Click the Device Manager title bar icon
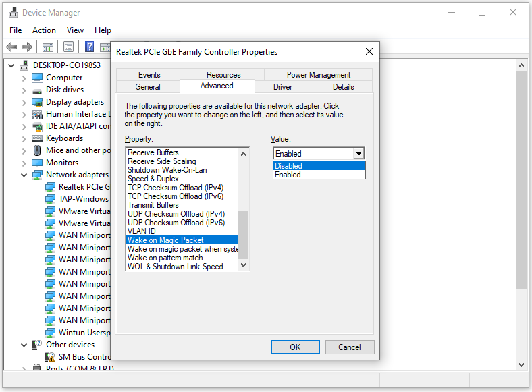 14,13
